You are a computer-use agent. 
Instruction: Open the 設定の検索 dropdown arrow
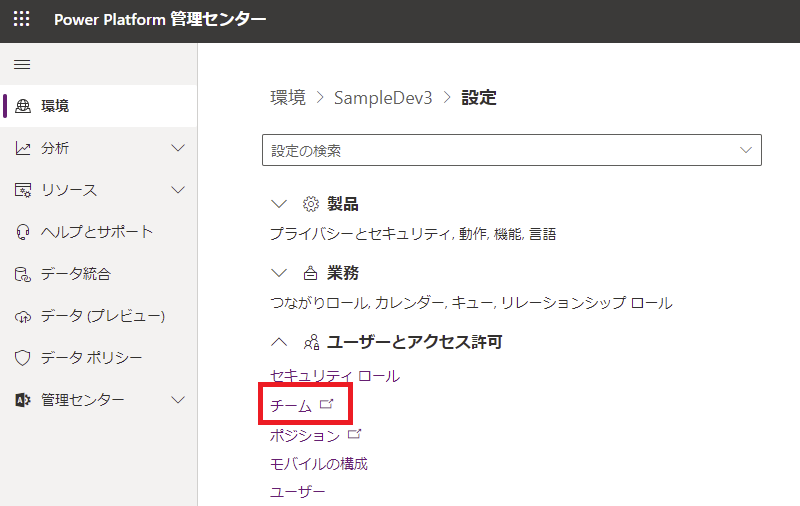click(746, 150)
